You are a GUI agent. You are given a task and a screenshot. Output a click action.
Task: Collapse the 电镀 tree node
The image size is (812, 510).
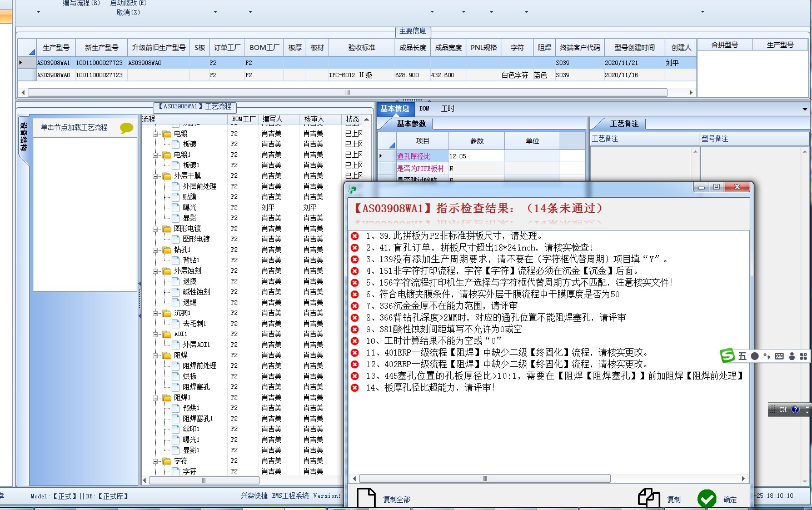[156, 134]
